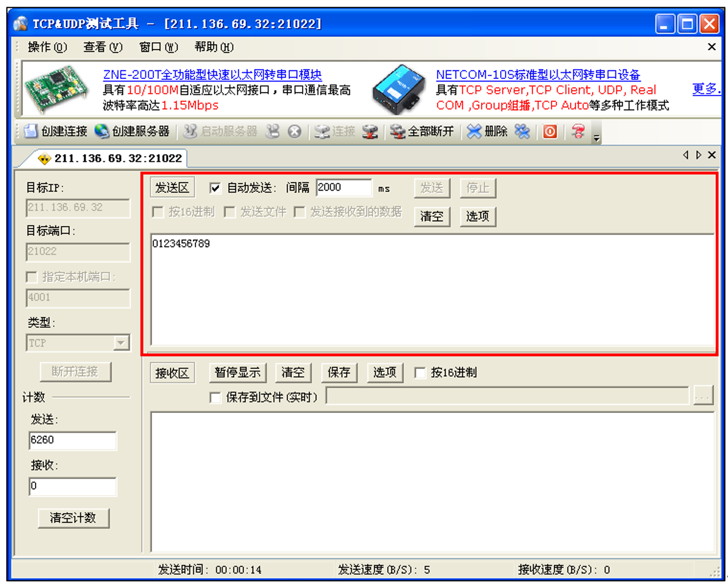Click the delete-all double X icon
The image size is (728, 587).
(x=522, y=131)
